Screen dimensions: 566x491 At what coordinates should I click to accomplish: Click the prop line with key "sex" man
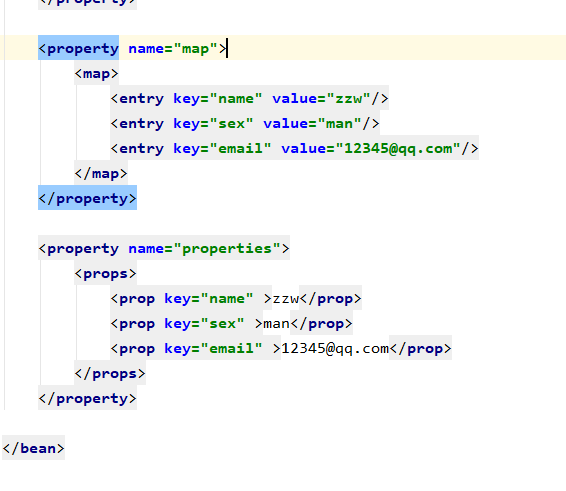[x=231, y=323]
